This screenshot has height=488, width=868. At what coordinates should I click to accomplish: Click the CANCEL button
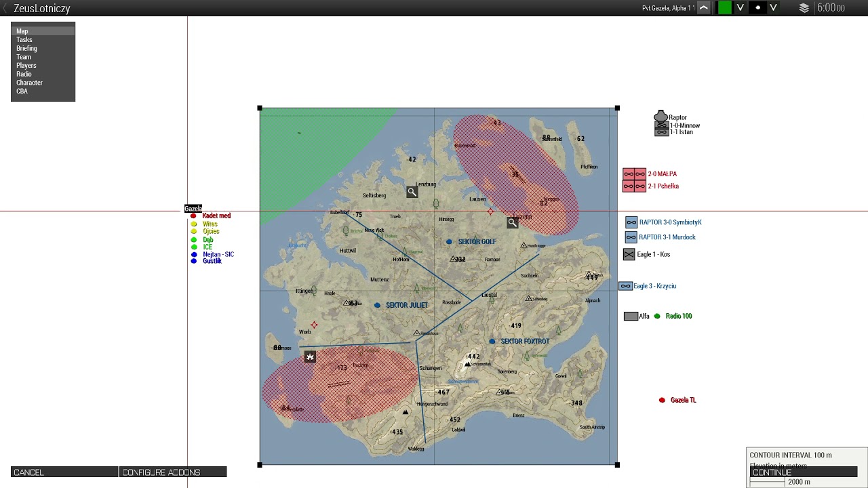(x=64, y=472)
